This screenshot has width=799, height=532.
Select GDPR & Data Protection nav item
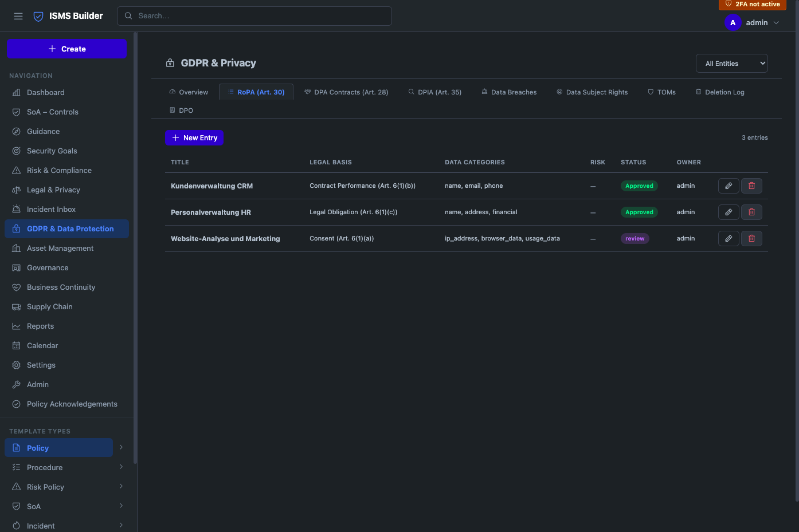(66, 228)
